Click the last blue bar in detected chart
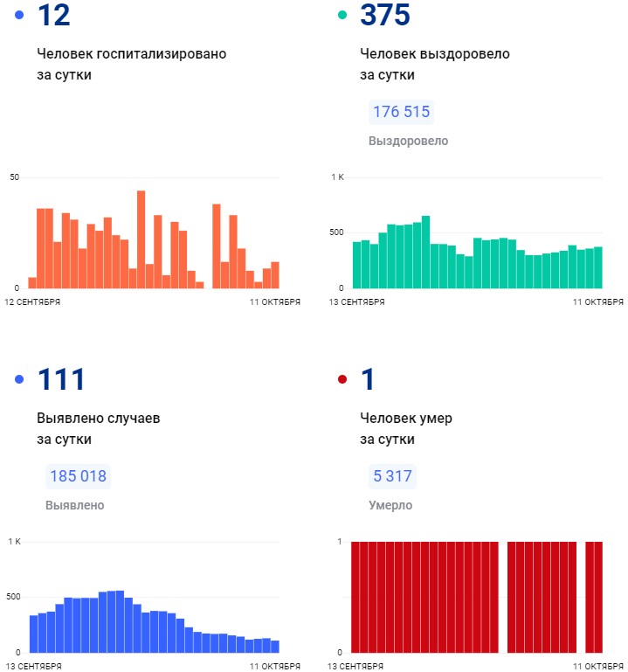The image size is (628, 672). (275, 647)
